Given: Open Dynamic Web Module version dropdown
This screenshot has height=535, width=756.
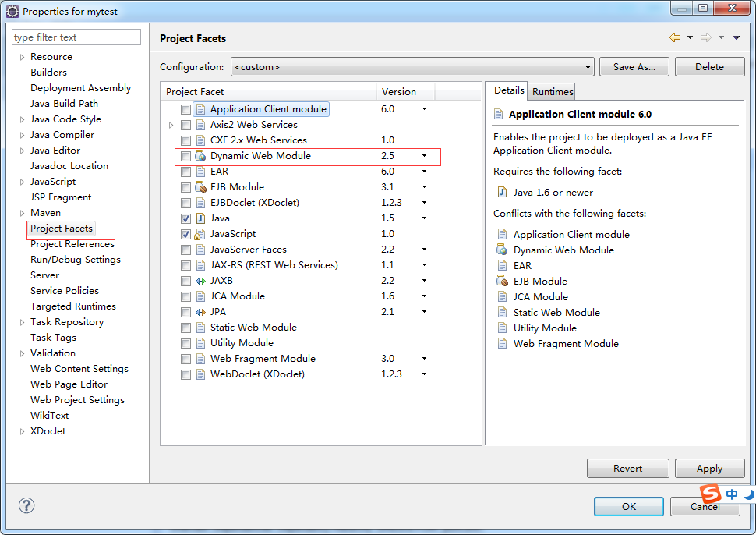Looking at the screenshot, I should click(424, 156).
